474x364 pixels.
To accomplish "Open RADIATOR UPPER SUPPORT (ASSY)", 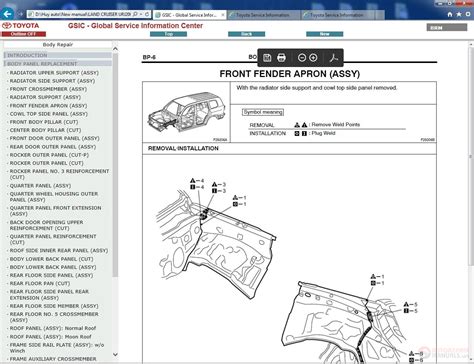I will (54, 73).
